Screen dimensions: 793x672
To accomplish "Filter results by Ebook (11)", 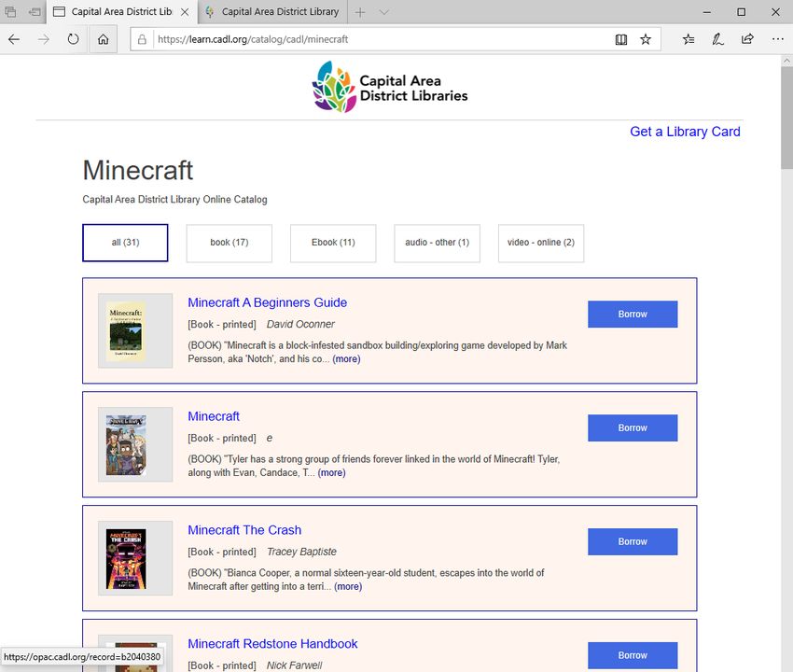I will pyautogui.click(x=333, y=243).
